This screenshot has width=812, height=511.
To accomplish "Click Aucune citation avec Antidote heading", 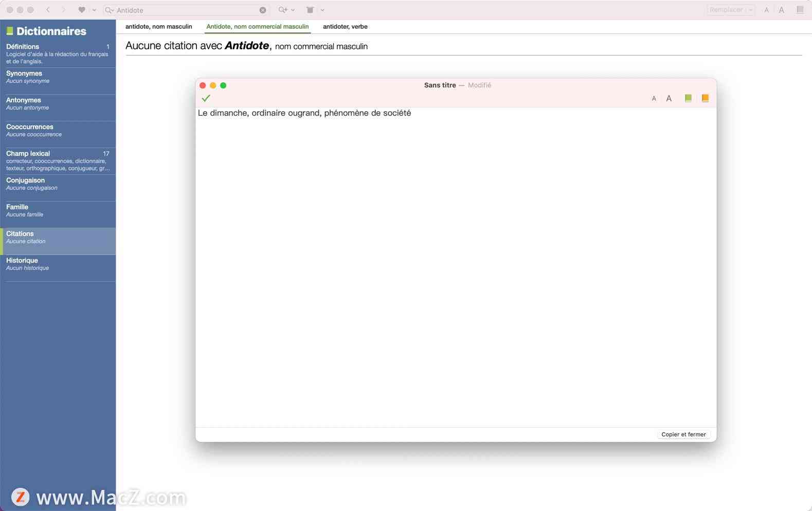I will point(246,46).
